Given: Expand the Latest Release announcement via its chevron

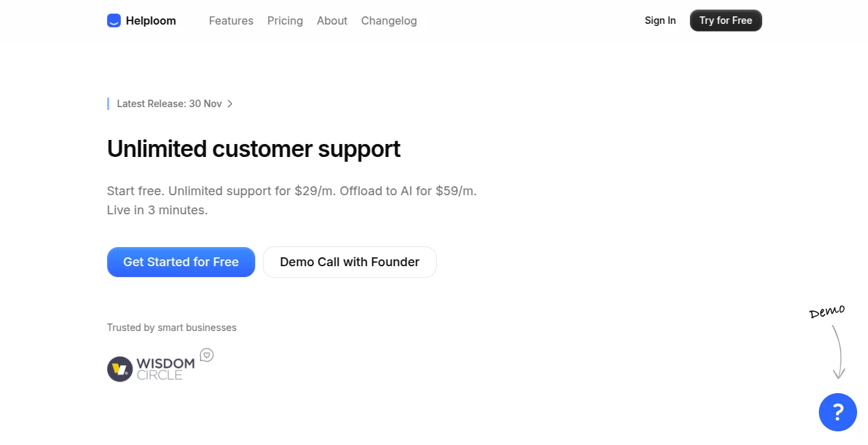Looking at the screenshot, I should click(x=231, y=104).
